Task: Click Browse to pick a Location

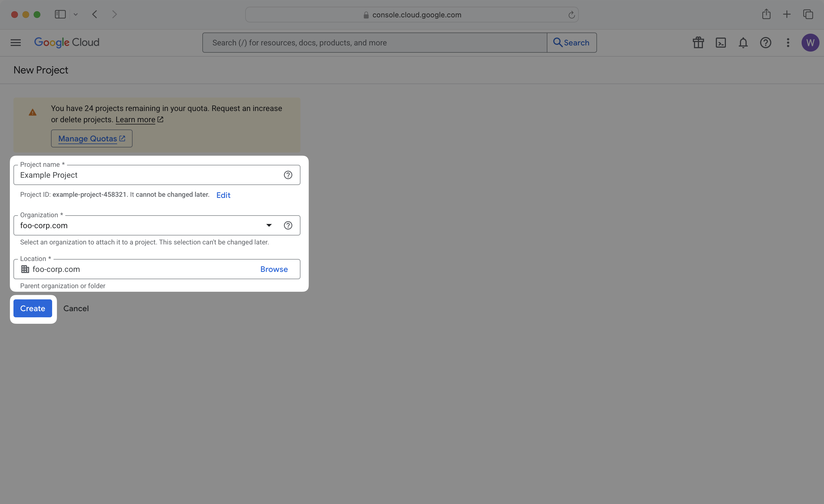Action: (274, 269)
